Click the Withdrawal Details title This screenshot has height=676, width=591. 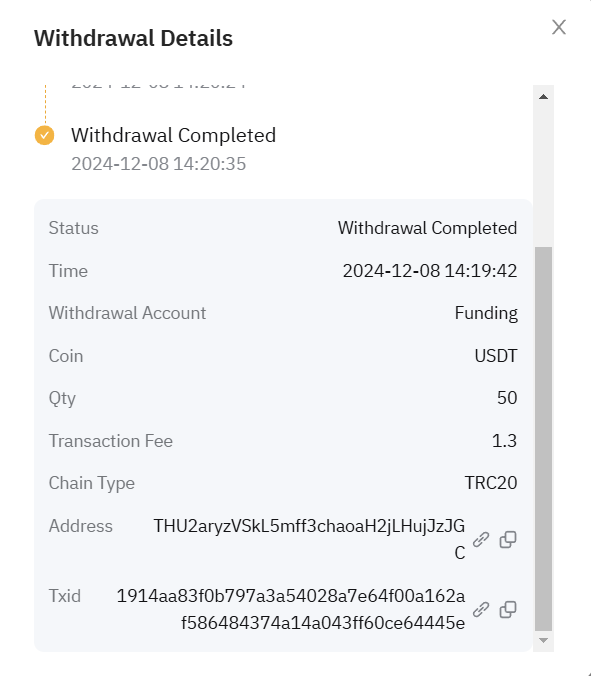point(133,38)
